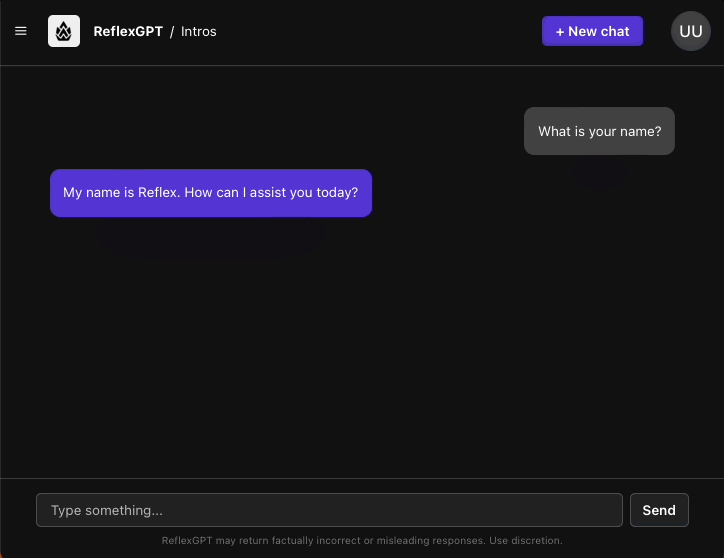Open the UU user avatar menu
This screenshot has width=724, height=558.
point(690,31)
